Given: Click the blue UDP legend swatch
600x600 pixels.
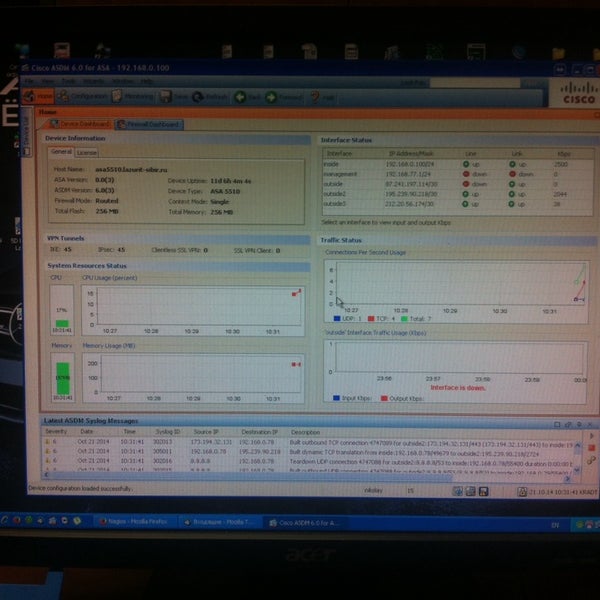Looking at the screenshot, I should tap(337, 318).
